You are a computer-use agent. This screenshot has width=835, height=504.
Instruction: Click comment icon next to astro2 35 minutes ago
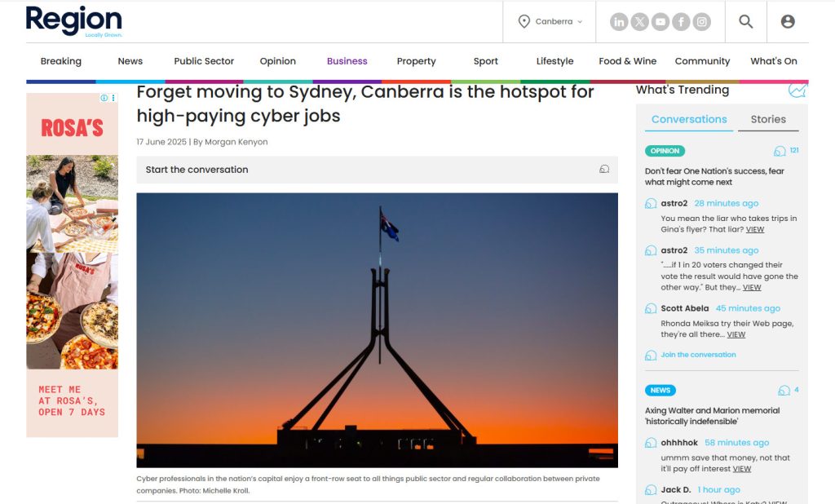651,250
